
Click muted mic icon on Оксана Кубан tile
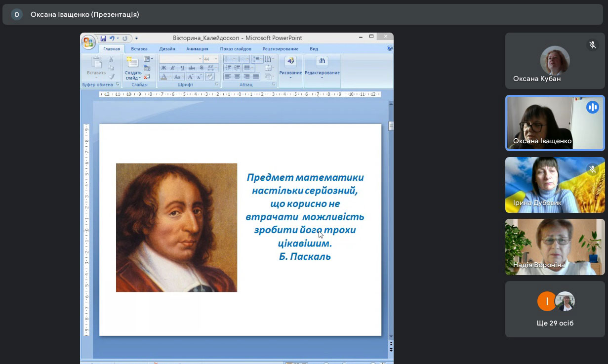click(x=592, y=45)
